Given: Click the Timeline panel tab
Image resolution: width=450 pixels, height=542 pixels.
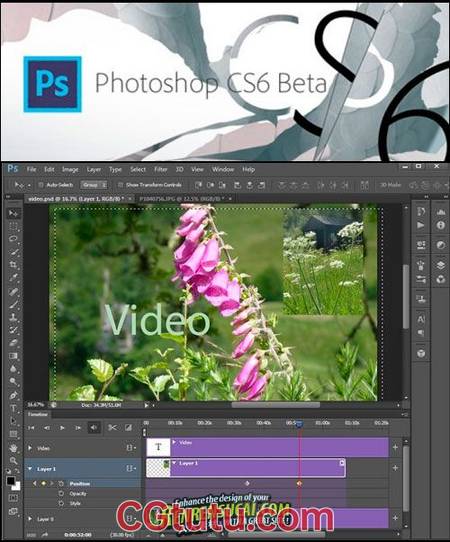Looking at the screenshot, I should point(38,414).
